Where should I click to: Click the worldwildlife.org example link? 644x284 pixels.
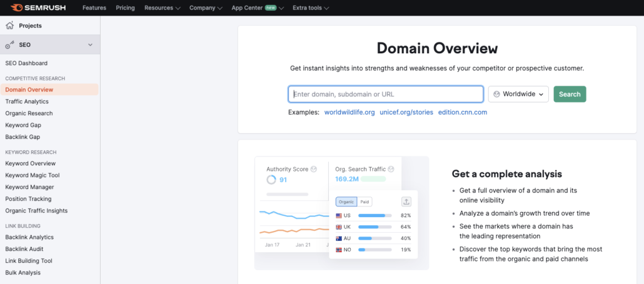pos(350,112)
